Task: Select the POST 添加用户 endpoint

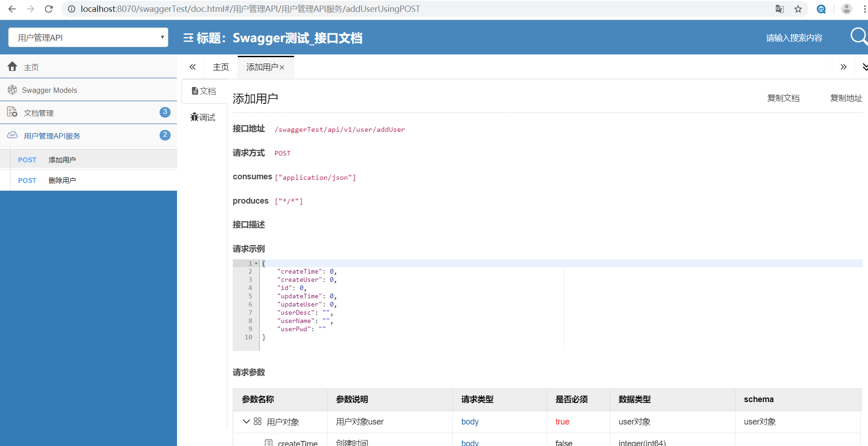Action: [88, 160]
